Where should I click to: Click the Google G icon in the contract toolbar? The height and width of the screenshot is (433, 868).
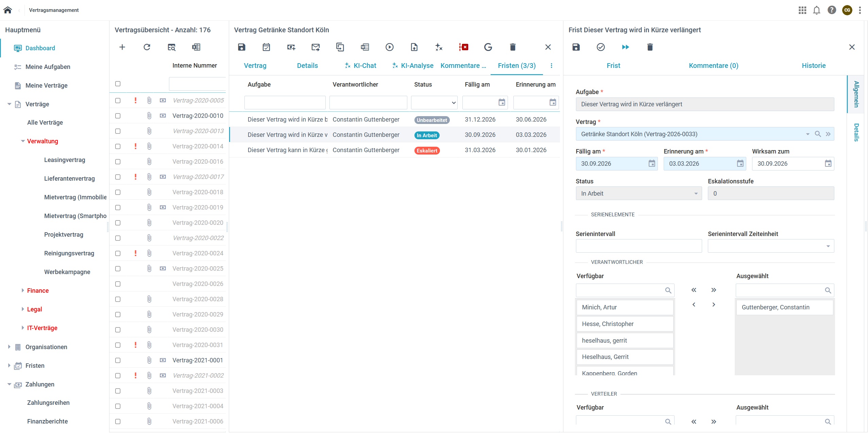[488, 47]
